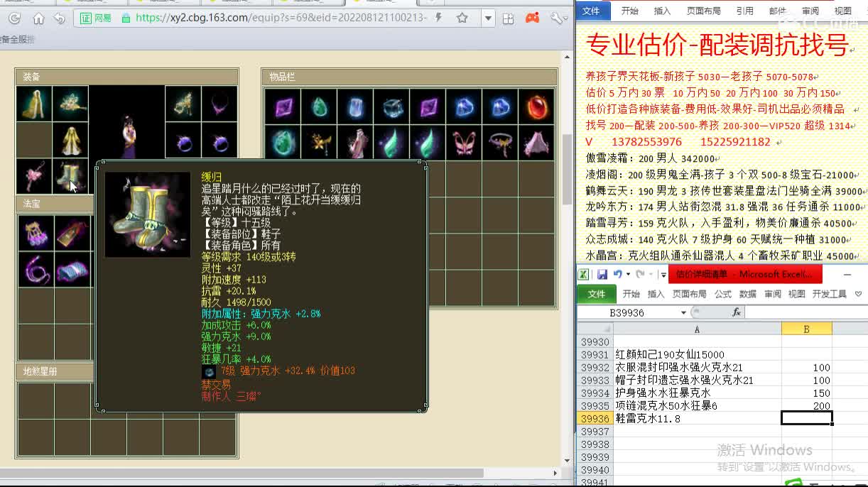Select the golden ornament in equipment panel right column
Viewport: 868px width, 487px height.
point(183,104)
